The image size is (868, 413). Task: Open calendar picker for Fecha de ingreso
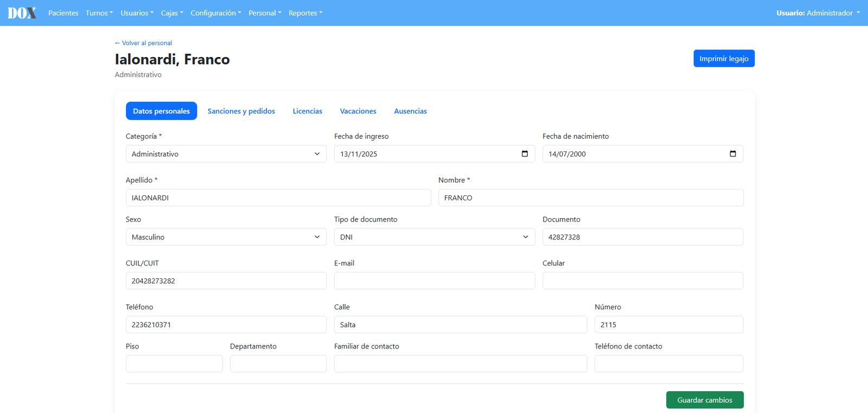(525, 154)
